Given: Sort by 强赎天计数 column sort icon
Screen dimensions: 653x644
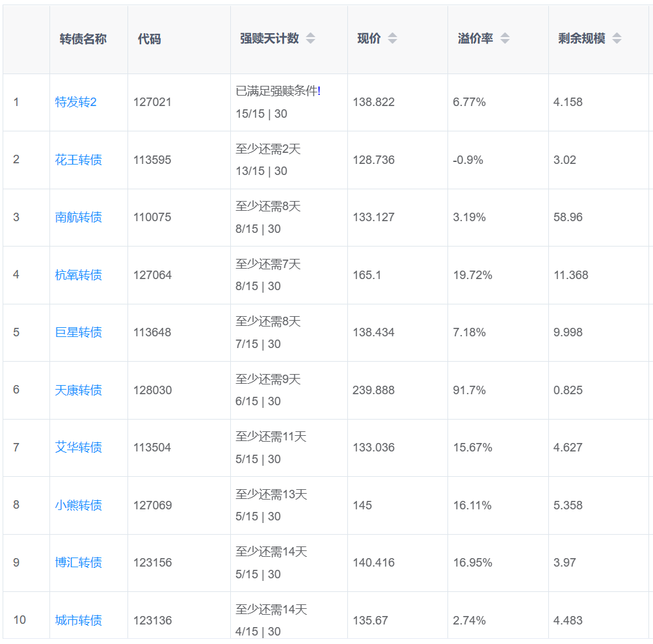Looking at the screenshot, I should [310, 38].
